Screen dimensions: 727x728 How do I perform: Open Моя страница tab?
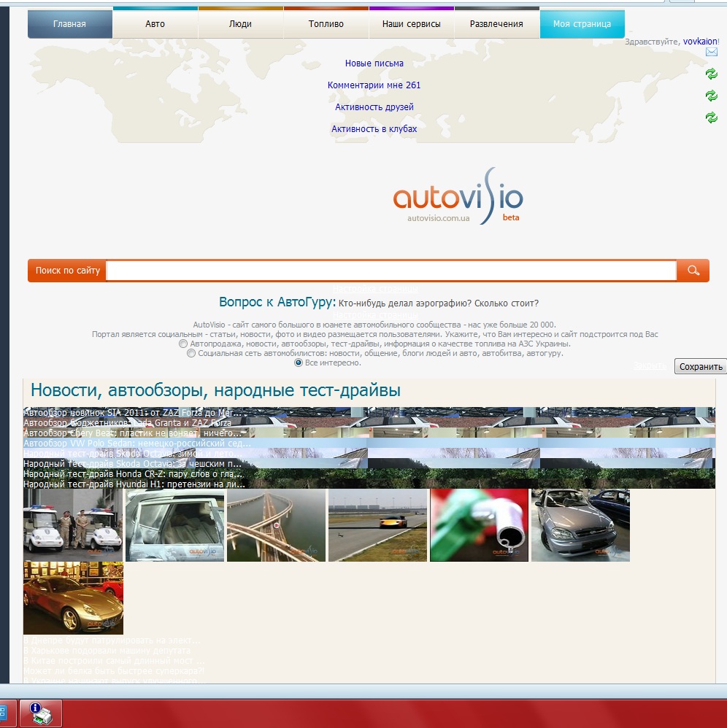pyautogui.click(x=582, y=23)
